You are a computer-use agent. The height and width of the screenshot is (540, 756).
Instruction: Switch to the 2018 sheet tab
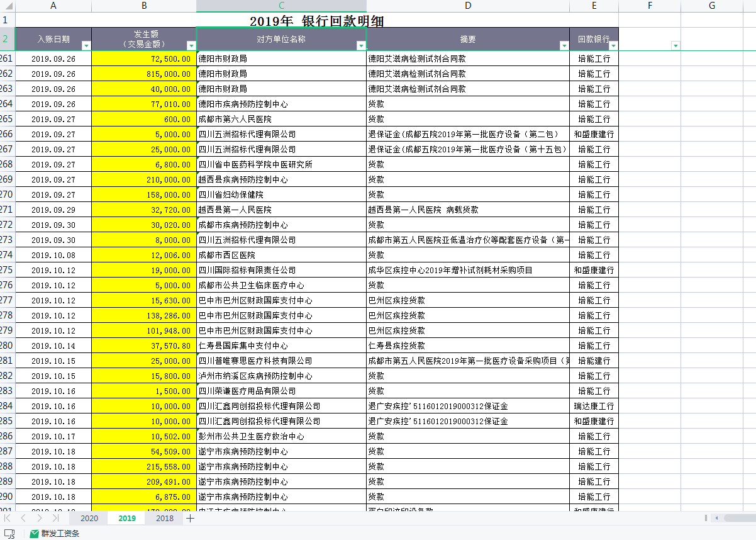(165, 518)
